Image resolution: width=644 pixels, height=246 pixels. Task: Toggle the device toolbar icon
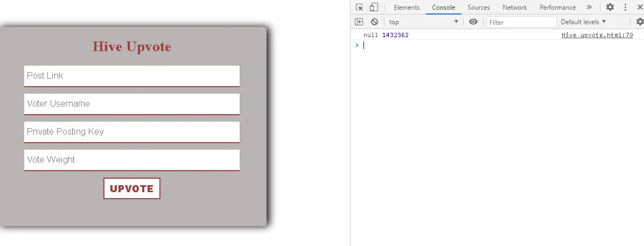click(373, 8)
